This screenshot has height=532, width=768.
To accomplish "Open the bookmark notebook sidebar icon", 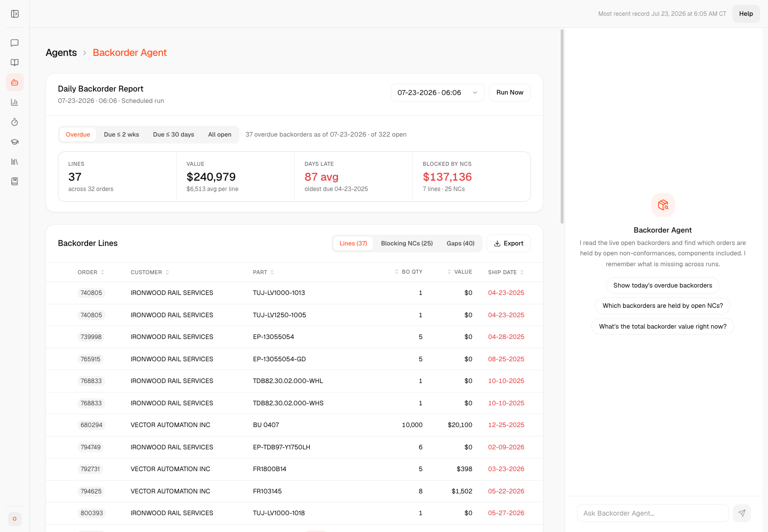I will [15, 182].
